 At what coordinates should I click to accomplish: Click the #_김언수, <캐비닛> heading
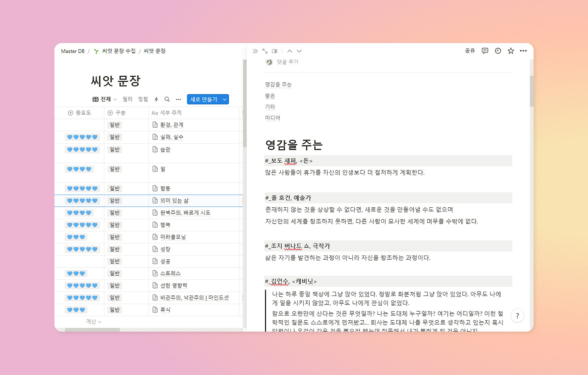click(388, 281)
